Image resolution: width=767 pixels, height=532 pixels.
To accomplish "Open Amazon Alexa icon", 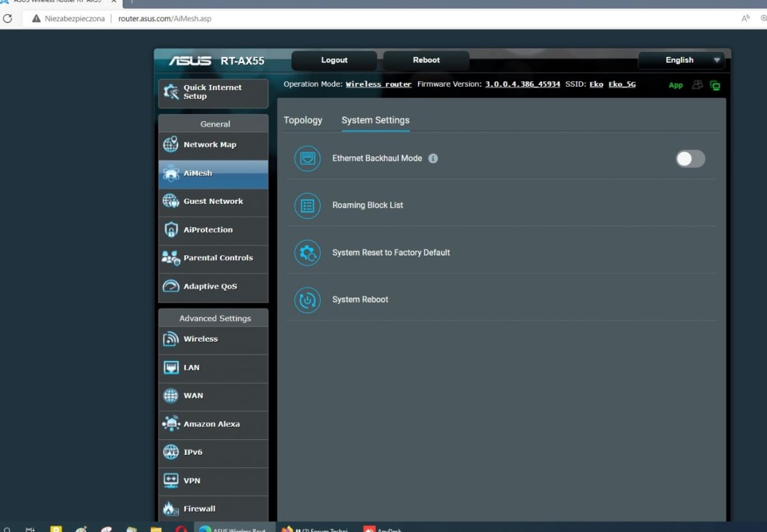I will tap(171, 424).
